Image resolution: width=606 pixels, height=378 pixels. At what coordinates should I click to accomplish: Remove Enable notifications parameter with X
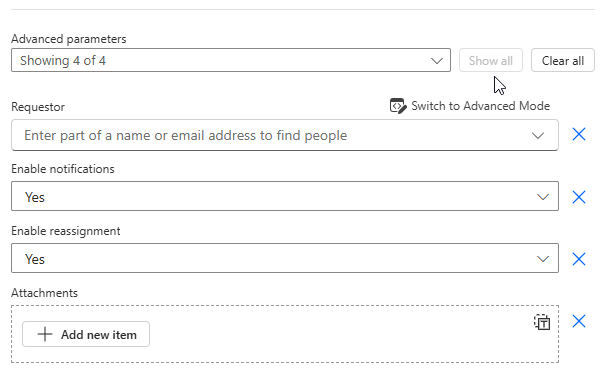tap(579, 197)
